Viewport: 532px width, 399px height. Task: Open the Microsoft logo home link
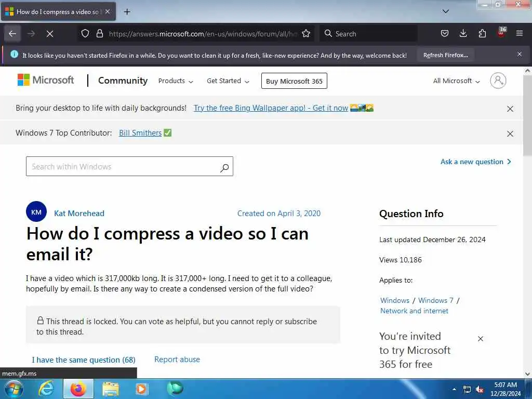click(46, 80)
